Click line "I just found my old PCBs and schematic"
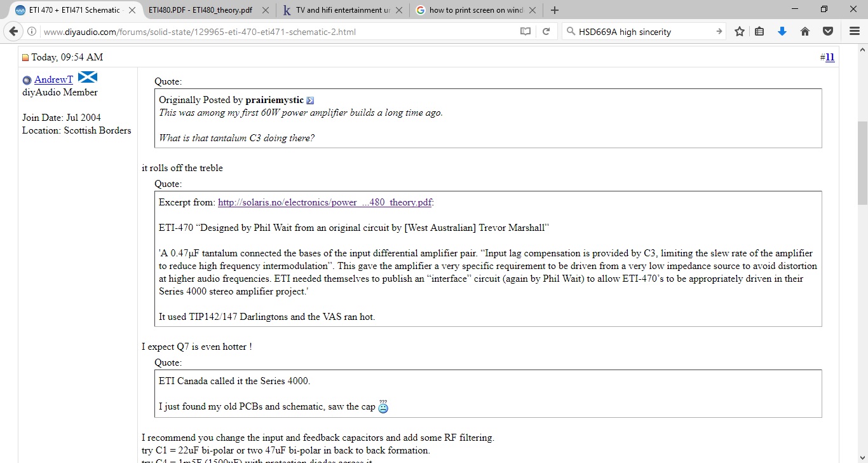 (x=267, y=406)
